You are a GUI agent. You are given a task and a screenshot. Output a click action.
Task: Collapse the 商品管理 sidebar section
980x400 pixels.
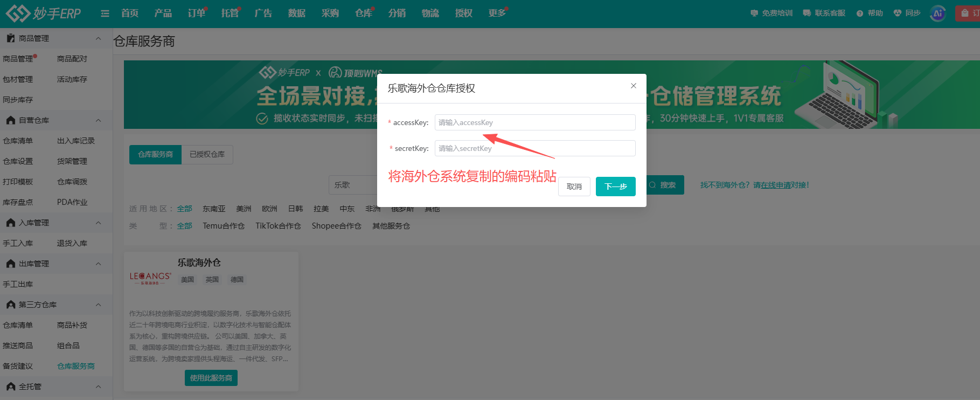click(x=98, y=38)
